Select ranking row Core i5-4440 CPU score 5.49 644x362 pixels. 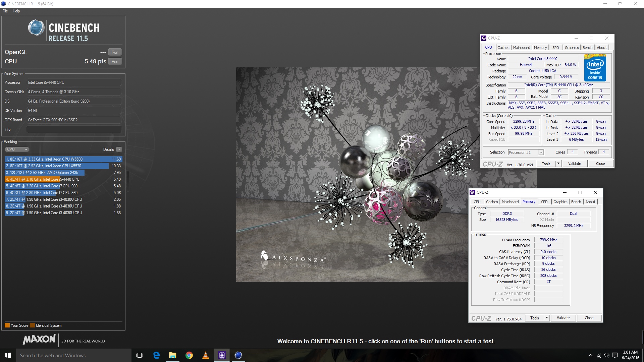tap(63, 179)
